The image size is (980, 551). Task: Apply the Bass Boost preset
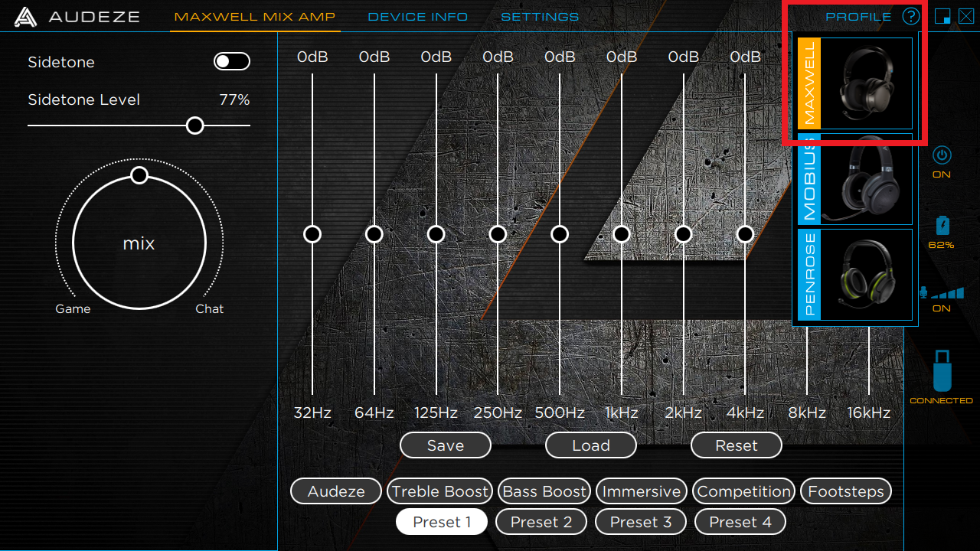(x=544, y=491)
